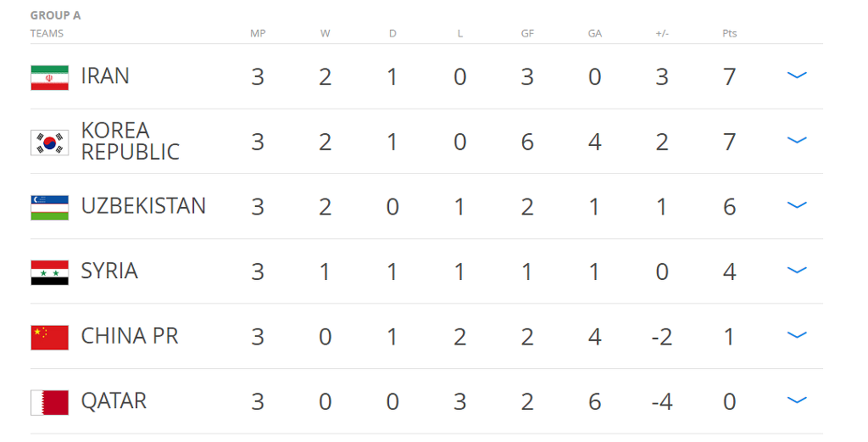Click the China PR flag icon
The image size is (868, 442).
(x=49, y=337)
